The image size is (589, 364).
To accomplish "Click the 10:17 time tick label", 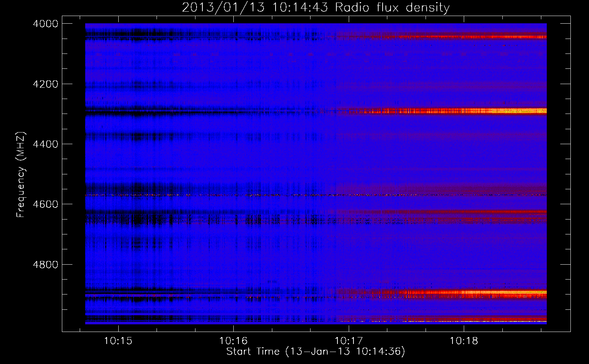I will [x=349, y=341].
